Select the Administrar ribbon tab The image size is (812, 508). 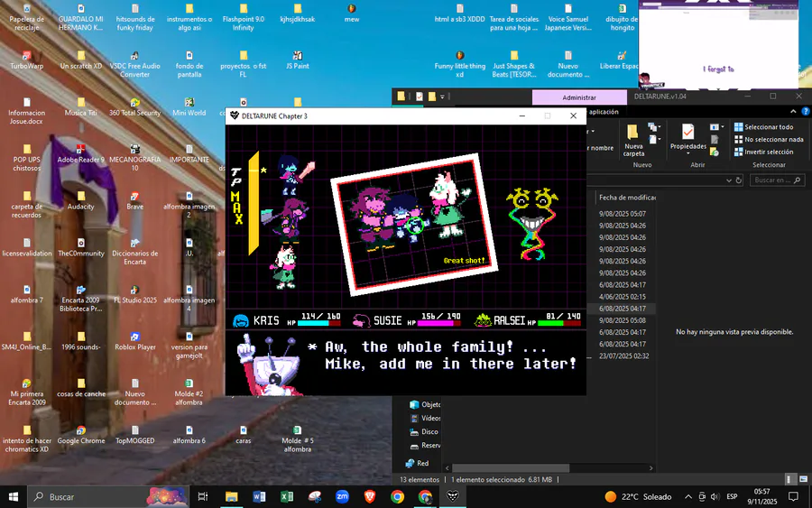tap(579, 97)
